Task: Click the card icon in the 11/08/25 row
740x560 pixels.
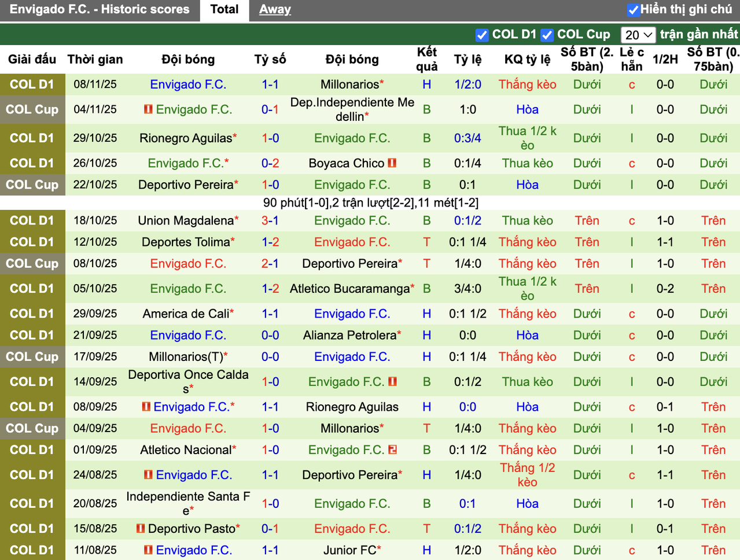Action: 148,550
